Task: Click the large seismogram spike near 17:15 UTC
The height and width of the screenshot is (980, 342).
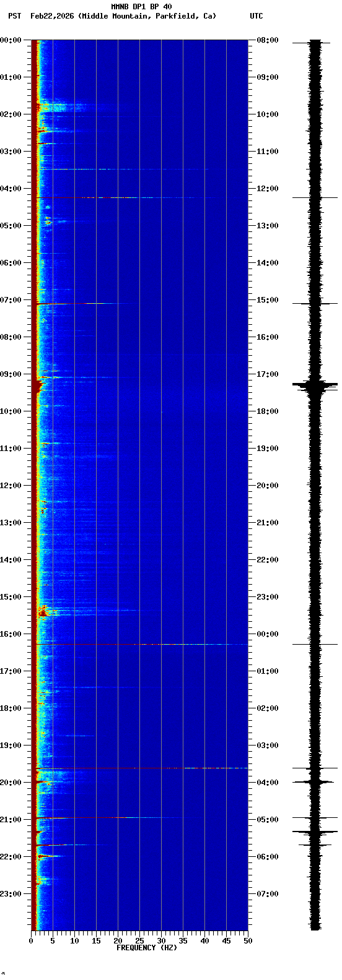Action: point(315,385)
